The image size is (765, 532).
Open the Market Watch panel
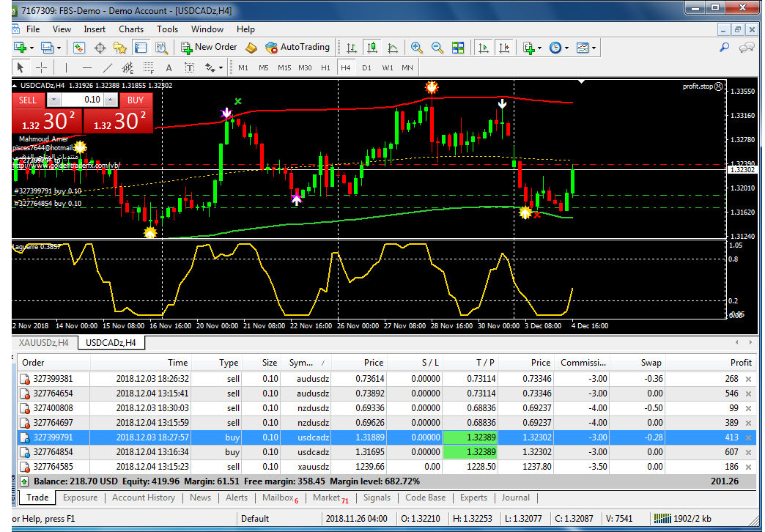(81, 48)
